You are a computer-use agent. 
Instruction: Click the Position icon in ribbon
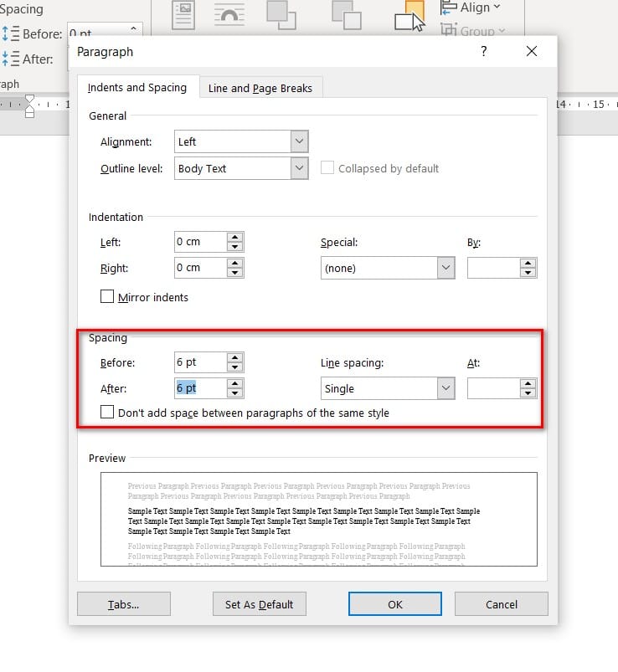click(x=183, y=15)
